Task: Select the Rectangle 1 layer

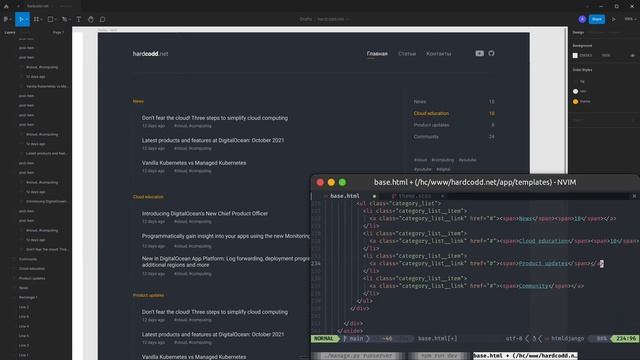Action: [x=28, y=298]
